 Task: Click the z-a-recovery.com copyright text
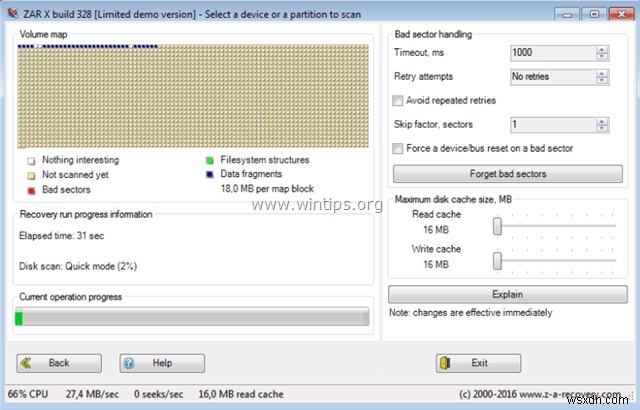[540, 394]
